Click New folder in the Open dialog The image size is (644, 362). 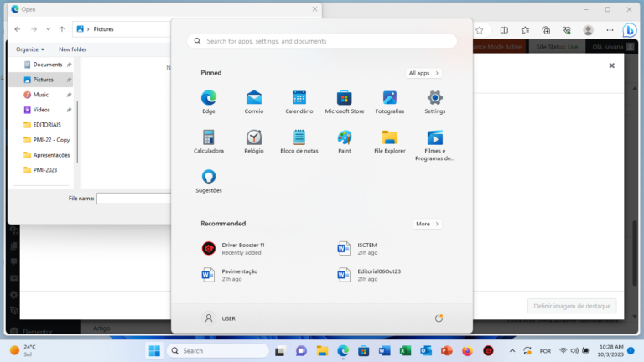click(72, 49)
